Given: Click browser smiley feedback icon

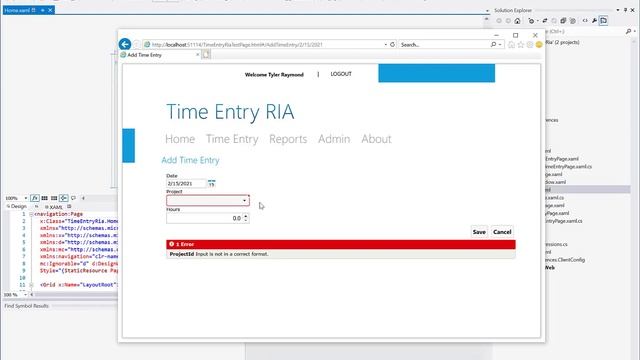Looking at the screenshot, I should [539, 44].
